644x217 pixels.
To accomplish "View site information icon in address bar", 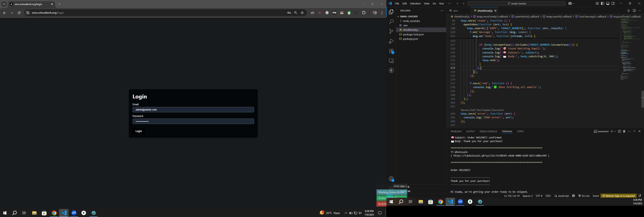I will coord(28,13).
